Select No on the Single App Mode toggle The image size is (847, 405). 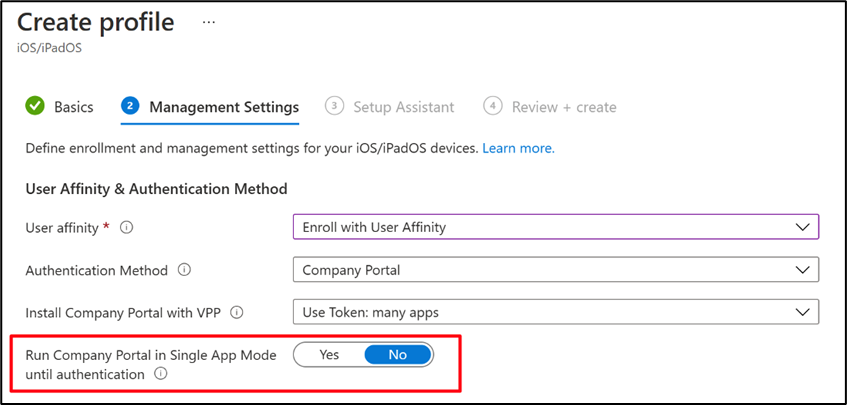397,354
